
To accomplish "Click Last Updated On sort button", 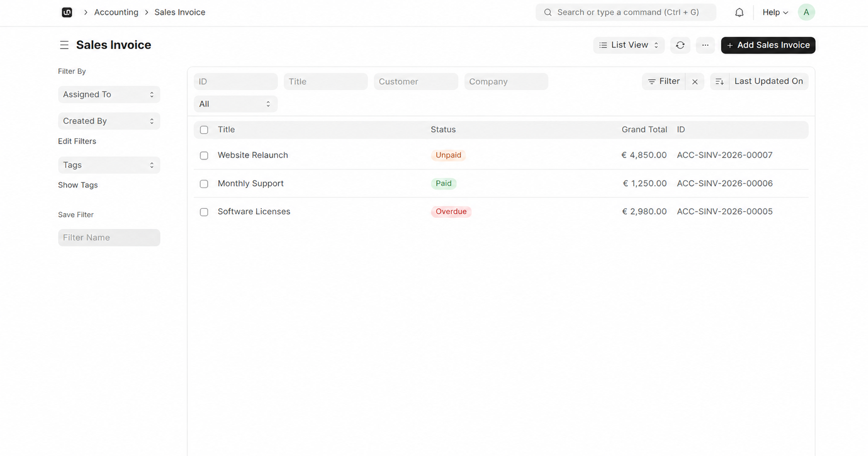I will point(768,81).
